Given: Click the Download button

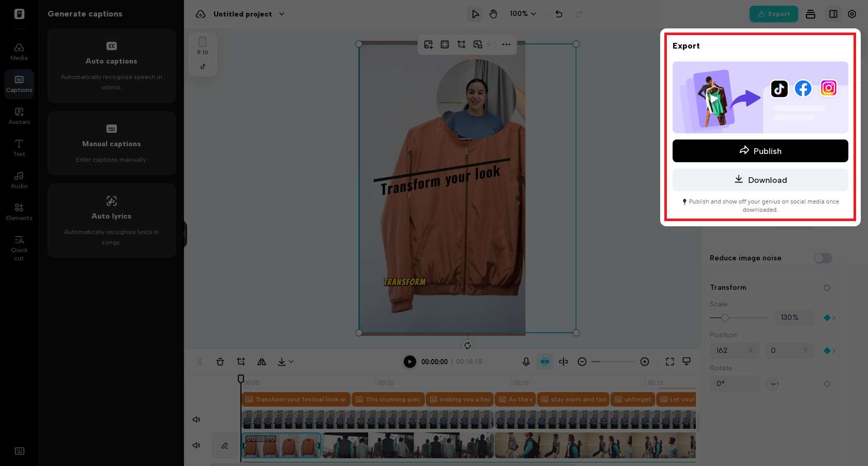Looking at the screenshot, I should click(x=760, y=180).
